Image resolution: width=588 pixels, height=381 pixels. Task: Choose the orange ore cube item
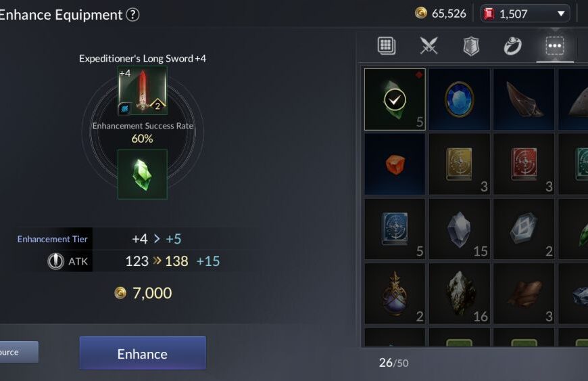point(395,164)
